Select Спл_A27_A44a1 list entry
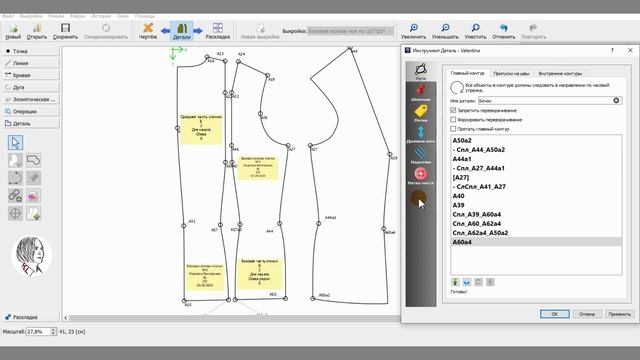 coord(536,168)
